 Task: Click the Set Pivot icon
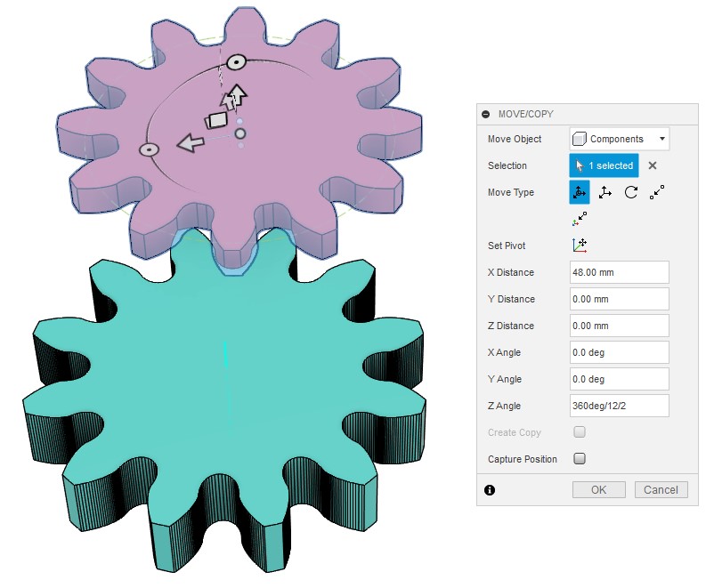click(580, 246)
